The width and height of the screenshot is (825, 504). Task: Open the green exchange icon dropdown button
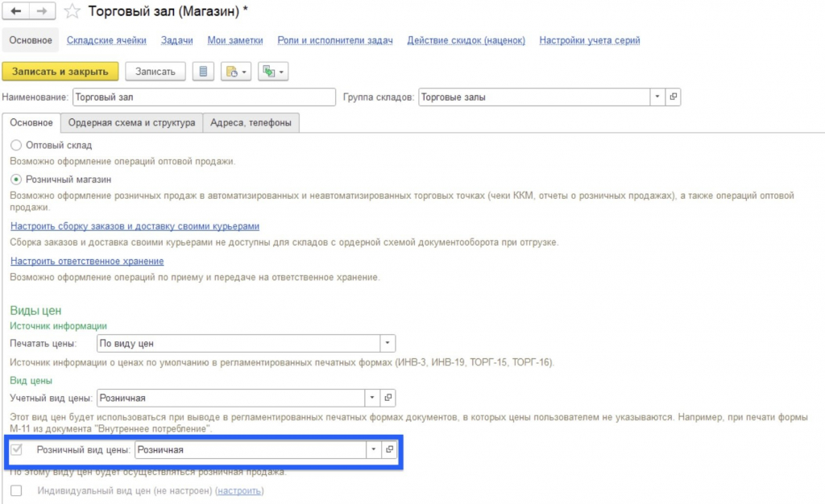[273, 72]
